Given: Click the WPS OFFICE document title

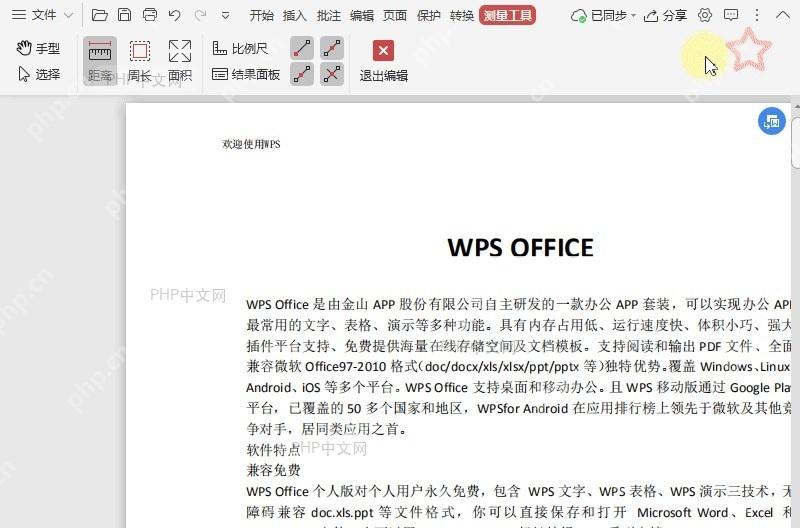Looking at the screenshot, I should [x=520, y=247].
